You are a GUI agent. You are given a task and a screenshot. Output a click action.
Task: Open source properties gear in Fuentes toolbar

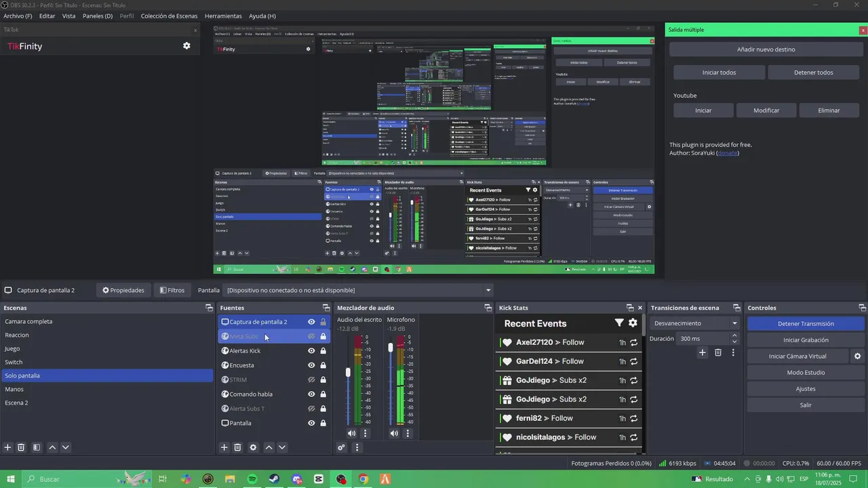click(253, 447)
